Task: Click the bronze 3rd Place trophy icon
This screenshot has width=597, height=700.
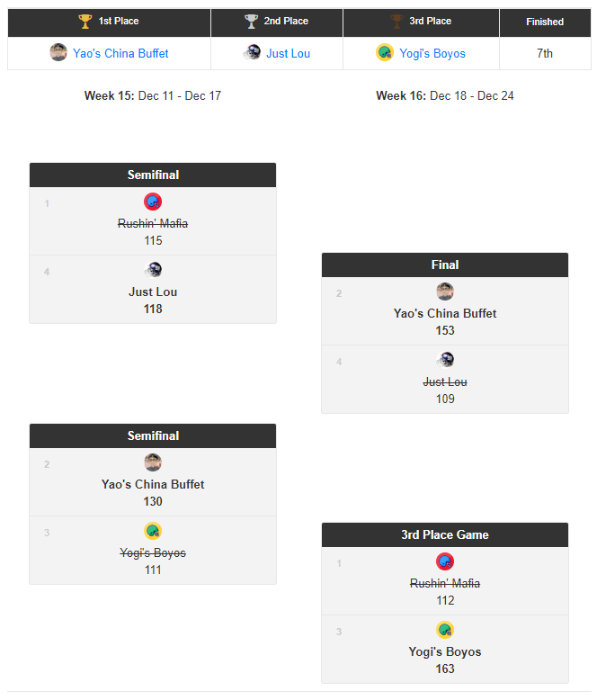Action: point(397,21)
